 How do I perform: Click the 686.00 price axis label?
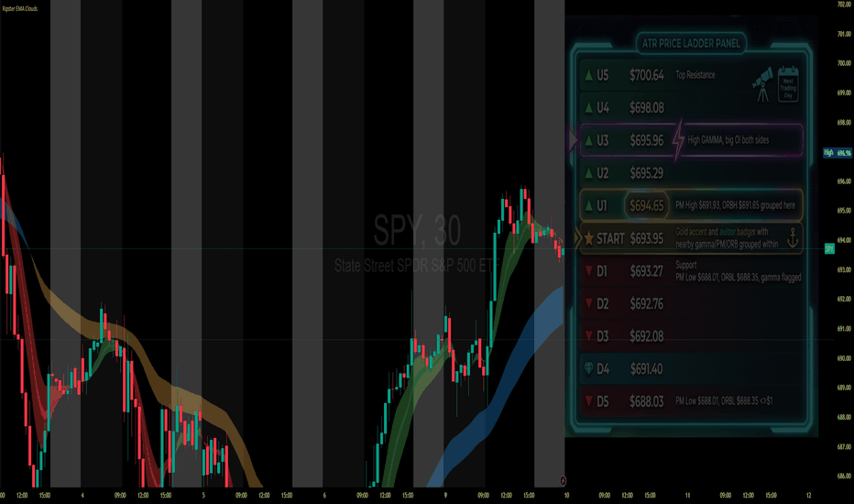(x=844, y=477)
